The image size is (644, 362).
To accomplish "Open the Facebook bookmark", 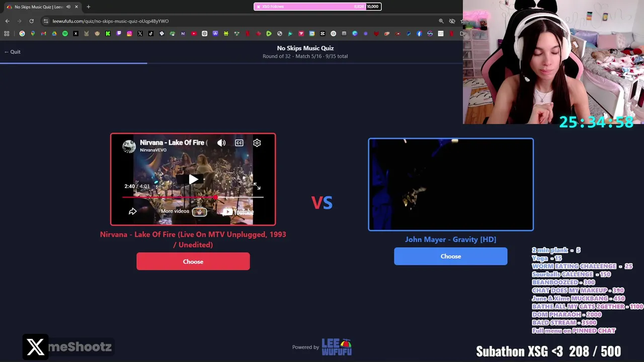I will [419, 34].
